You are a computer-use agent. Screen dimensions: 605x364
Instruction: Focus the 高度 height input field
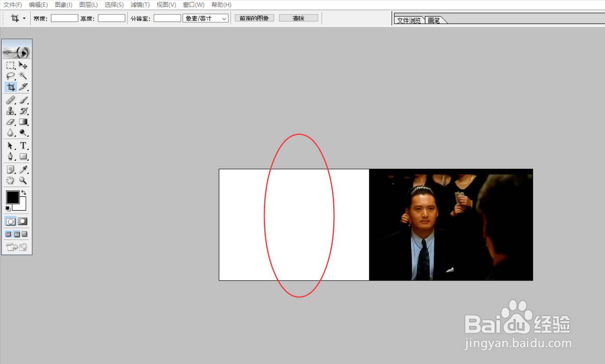(112, 18)
